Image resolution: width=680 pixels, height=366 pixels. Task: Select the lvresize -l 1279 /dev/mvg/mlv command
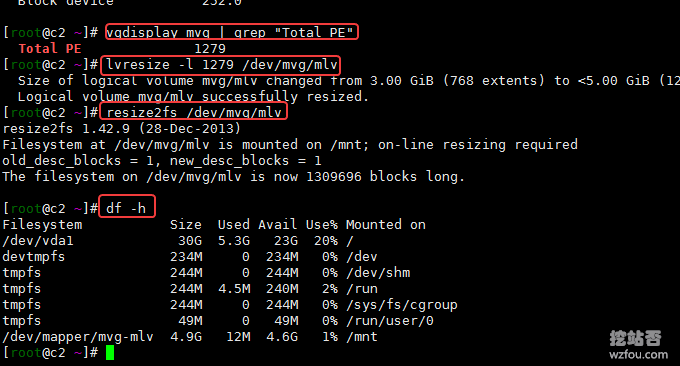coord(222,65)
